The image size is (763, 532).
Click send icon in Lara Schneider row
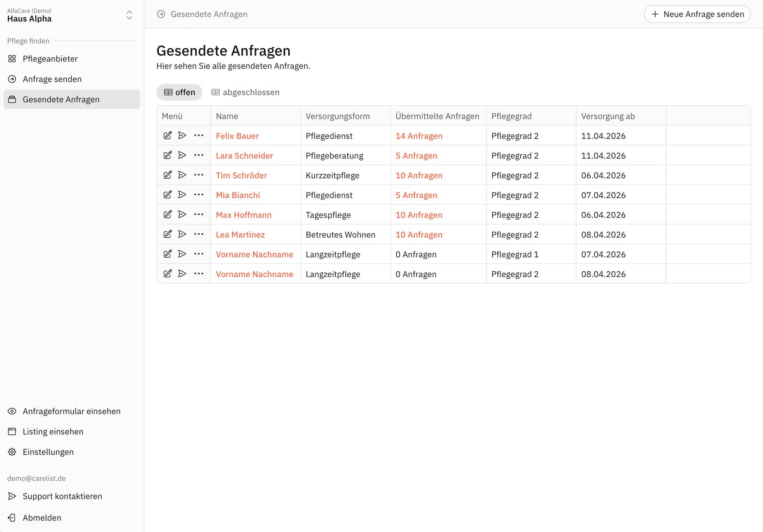182,155
